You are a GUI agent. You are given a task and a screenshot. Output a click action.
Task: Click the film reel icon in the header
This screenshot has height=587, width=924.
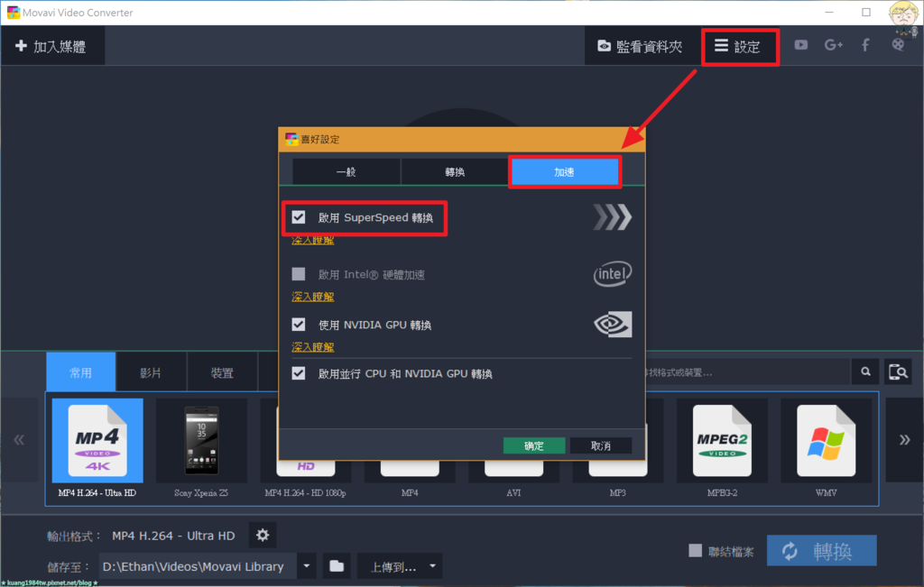point(898,45)
